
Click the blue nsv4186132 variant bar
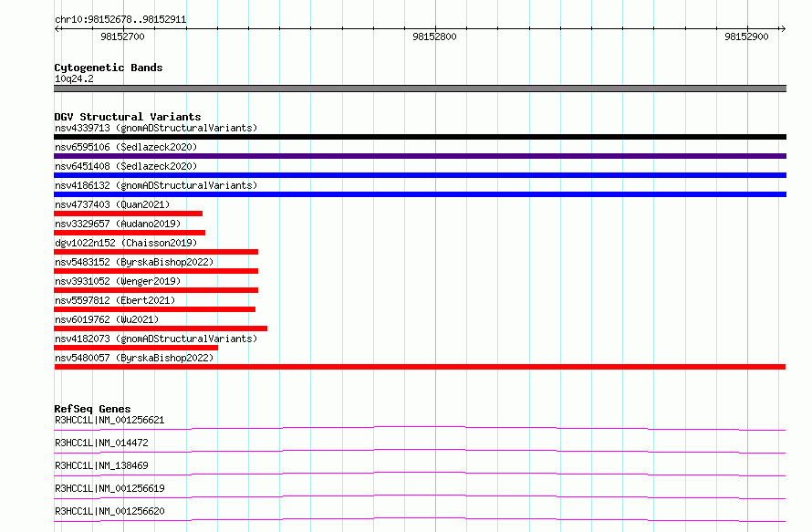420,194
